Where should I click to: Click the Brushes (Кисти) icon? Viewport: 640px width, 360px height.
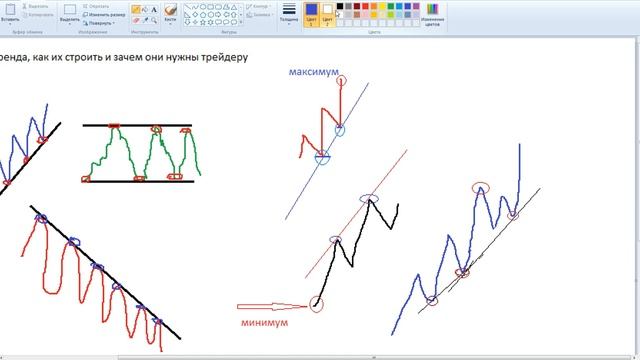(170, 9)
